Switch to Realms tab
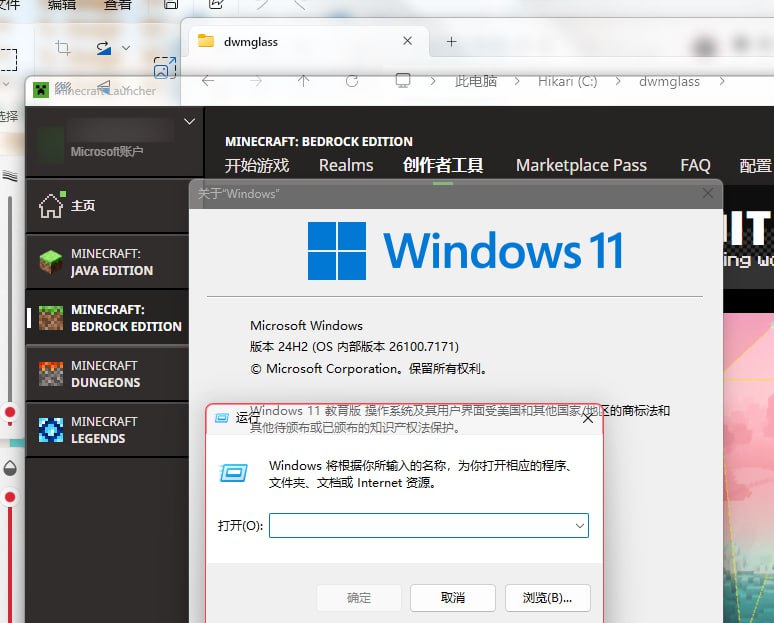The width and height of the screenshot is (774, 623). pos(346,165)
